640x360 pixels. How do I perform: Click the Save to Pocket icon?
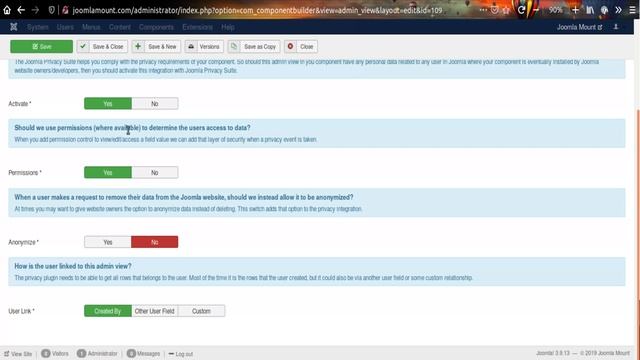[494, 10]
